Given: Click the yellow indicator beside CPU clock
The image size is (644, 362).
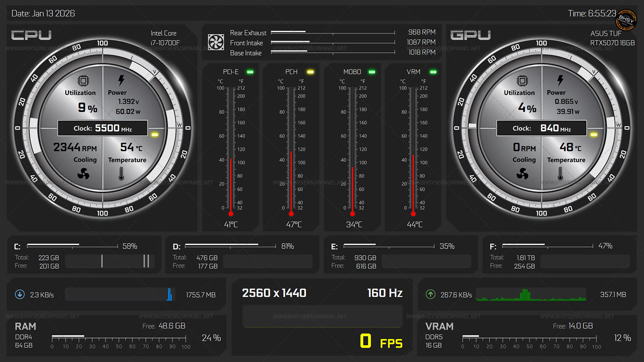Looking at the screenshot, I should click(155, 135).
